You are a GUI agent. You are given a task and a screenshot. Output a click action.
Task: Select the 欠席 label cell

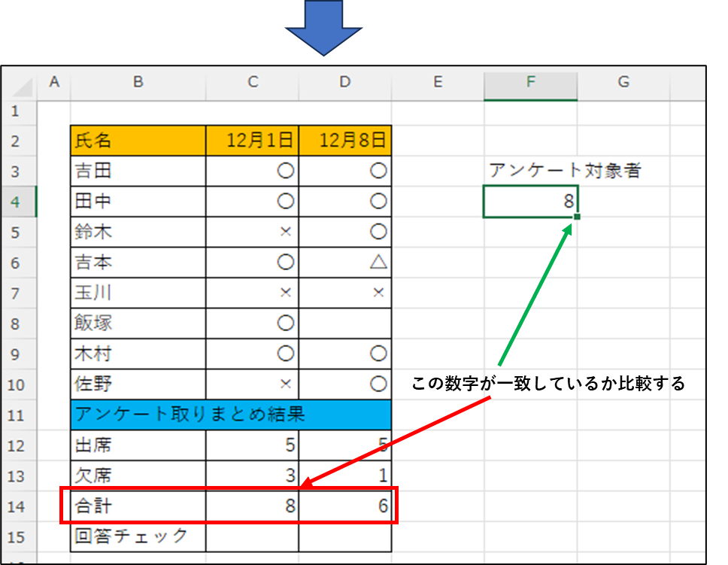pos(138,475)
